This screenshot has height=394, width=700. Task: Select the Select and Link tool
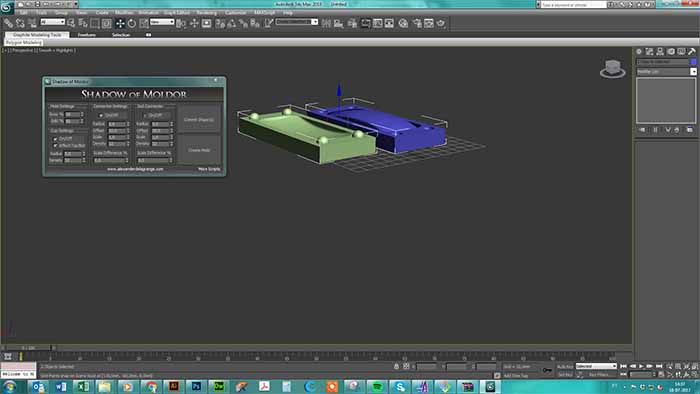pos(8,23)
